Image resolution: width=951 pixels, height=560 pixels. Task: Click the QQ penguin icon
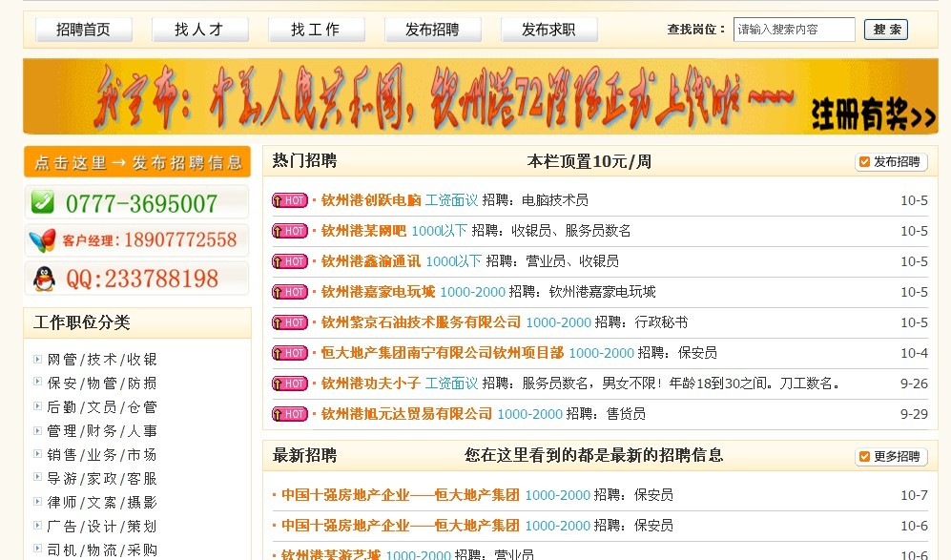pyautogui.click(x=44, y=279)
